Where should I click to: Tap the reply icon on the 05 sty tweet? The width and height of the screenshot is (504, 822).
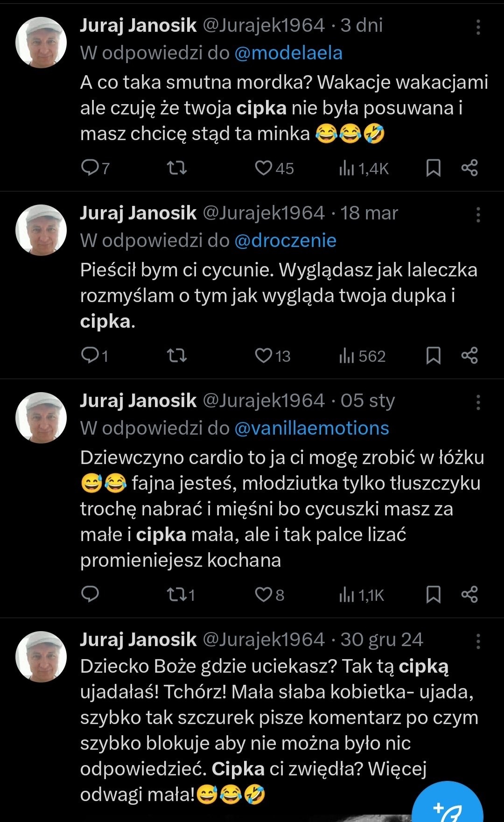point(90,594)
